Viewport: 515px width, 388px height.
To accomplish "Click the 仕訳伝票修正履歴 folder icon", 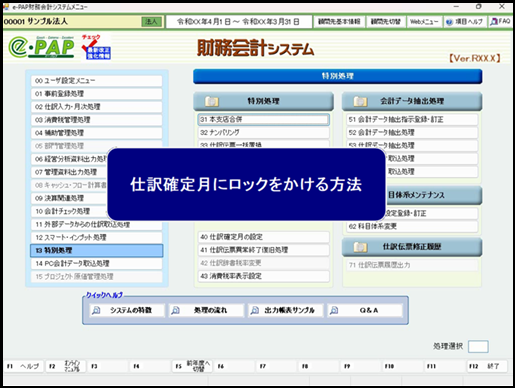I will coord(360,247).
